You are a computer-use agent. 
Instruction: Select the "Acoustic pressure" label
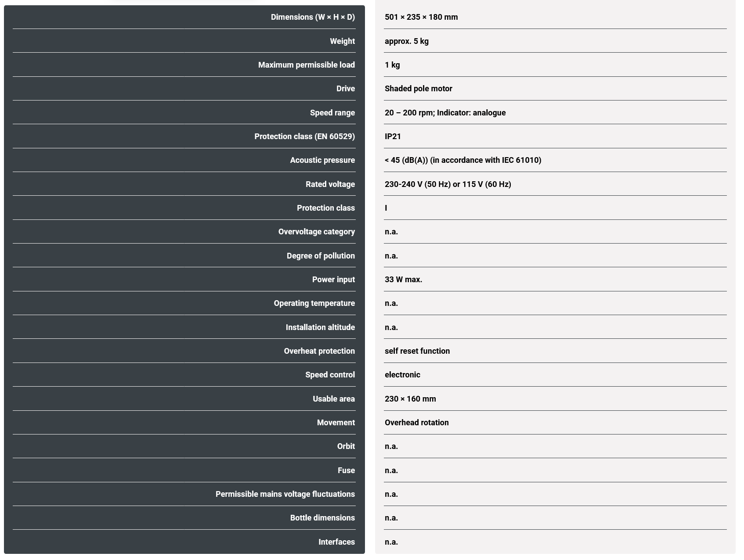[x=322, y=160]
